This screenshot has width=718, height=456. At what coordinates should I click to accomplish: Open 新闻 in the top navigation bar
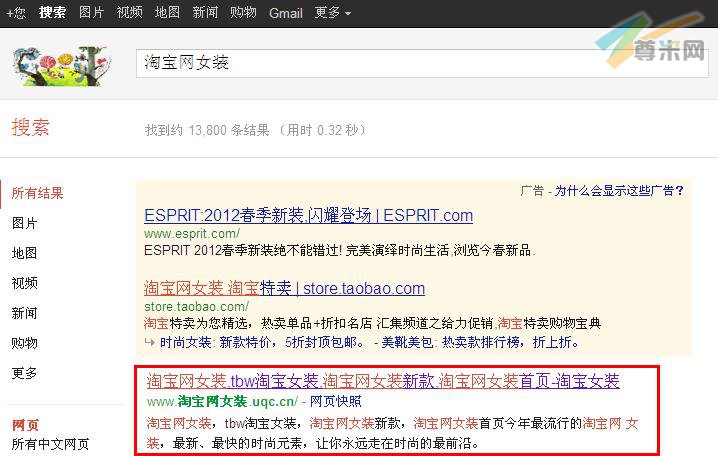click(205, 12)
